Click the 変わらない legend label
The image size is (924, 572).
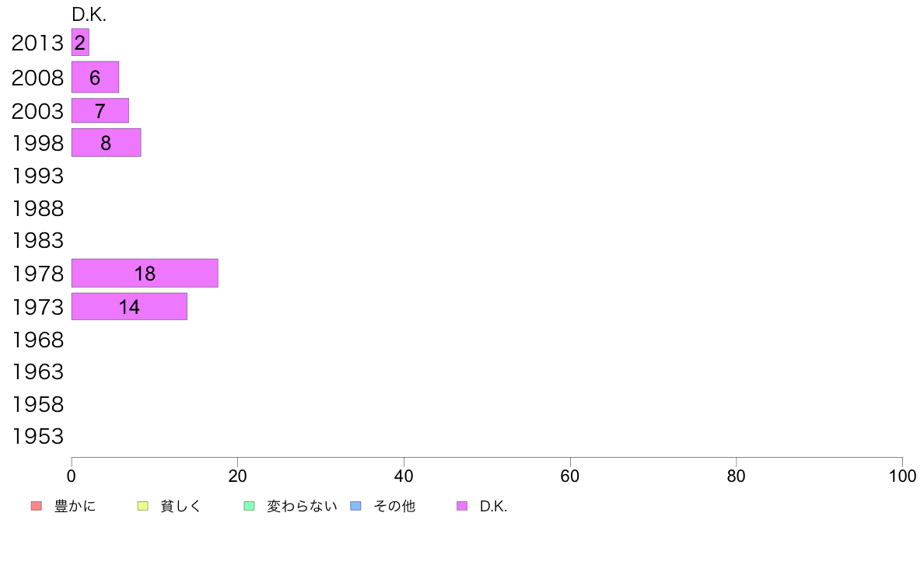302,506
